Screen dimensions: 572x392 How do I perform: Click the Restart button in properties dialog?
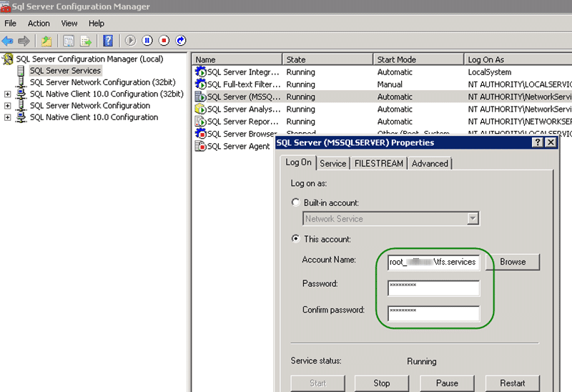click(x=512, y=383)
